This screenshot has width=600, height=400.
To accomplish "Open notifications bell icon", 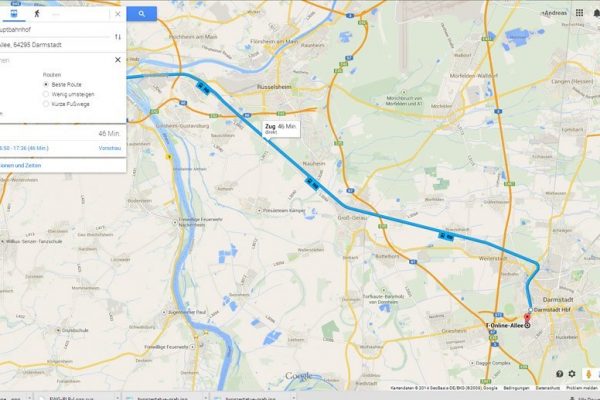I will pyautogui.click(x=596, y=13).
